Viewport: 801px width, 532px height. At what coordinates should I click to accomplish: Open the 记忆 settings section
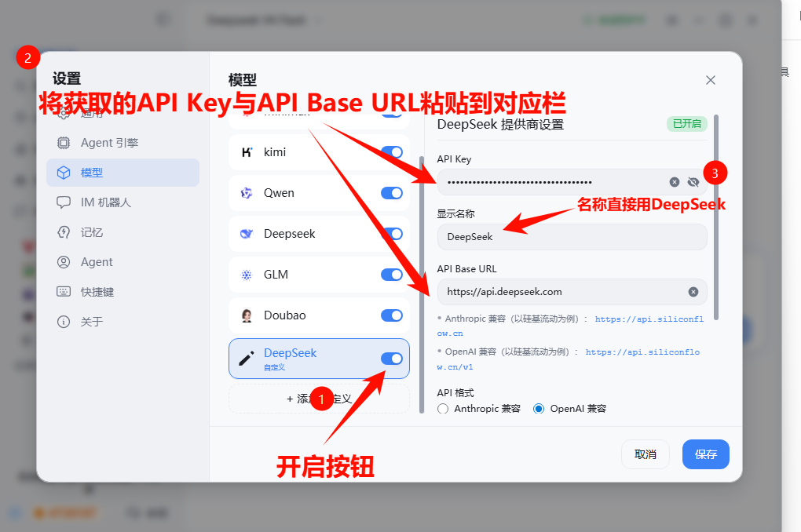(x=123, y=232)
